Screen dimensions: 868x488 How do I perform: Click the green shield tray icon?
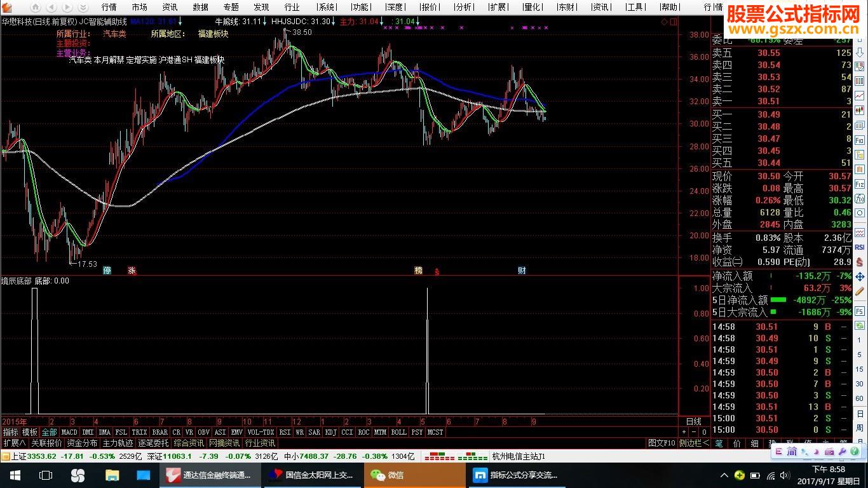pos(740,475)
